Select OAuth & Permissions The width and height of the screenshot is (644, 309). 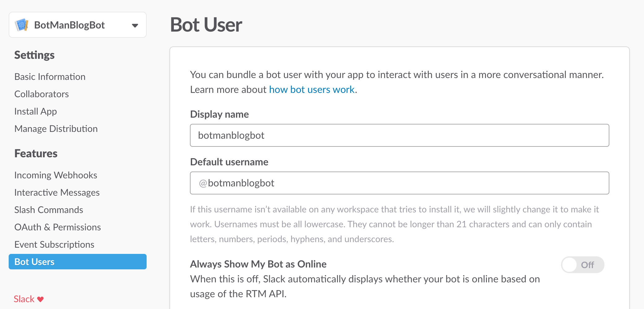tap(58, 227)
